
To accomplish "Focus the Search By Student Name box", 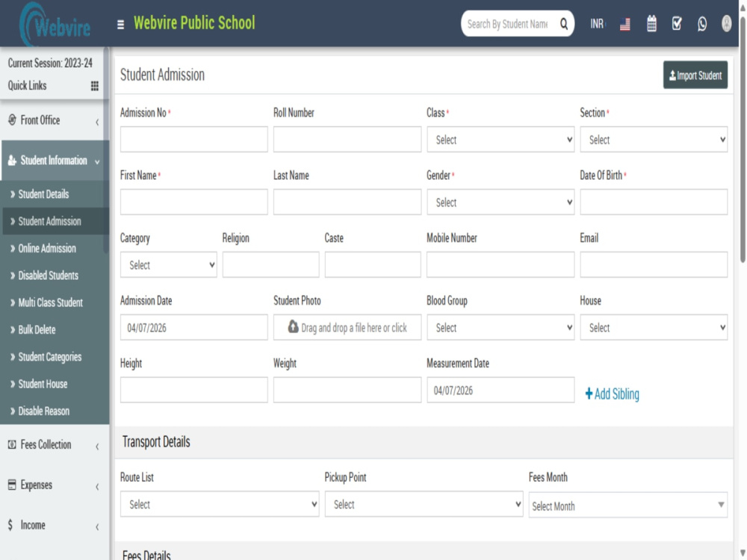I will (508, 24).
